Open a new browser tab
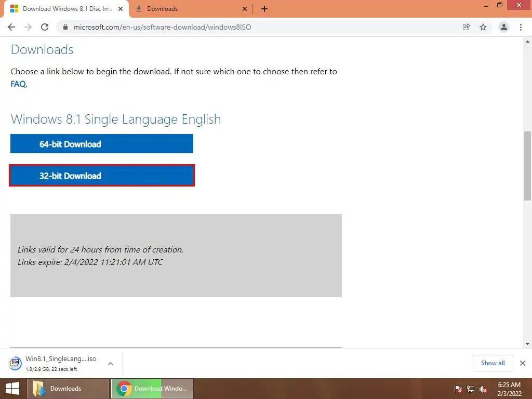Viewport: 532px width, 399px height. click(264, 9)
